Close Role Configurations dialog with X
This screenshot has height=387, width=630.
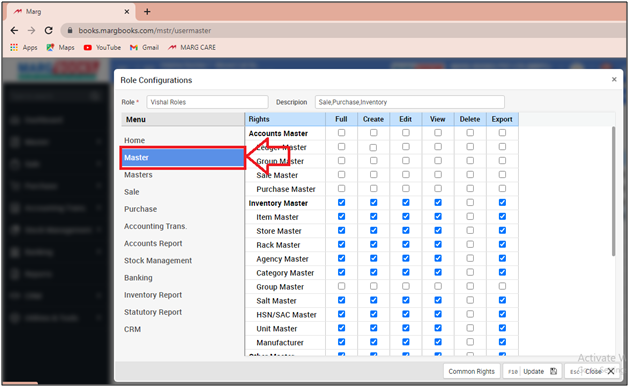coord(614,79)
